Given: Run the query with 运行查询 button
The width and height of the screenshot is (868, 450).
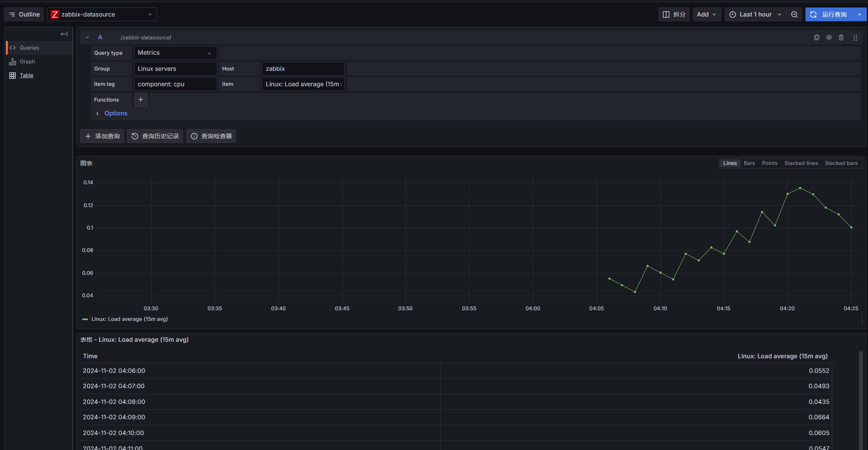Looking at the screenshot, I should [x=829, y=15].
